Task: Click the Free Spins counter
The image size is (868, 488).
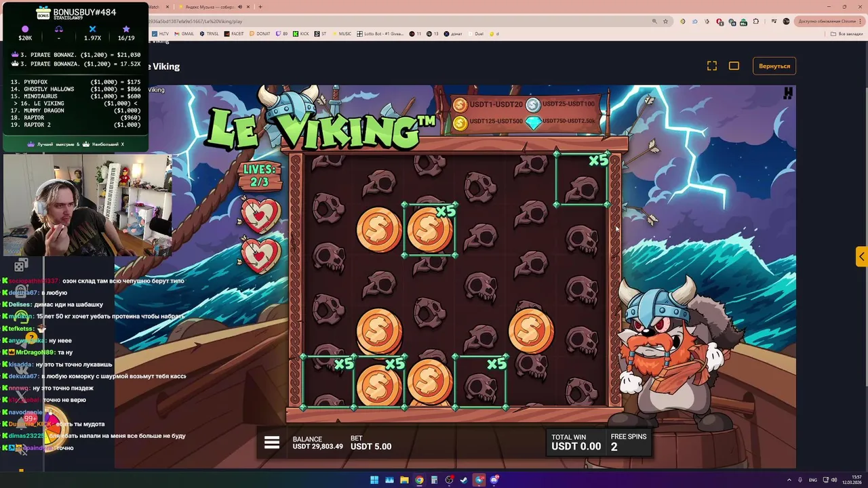Action: click(629, 442)
